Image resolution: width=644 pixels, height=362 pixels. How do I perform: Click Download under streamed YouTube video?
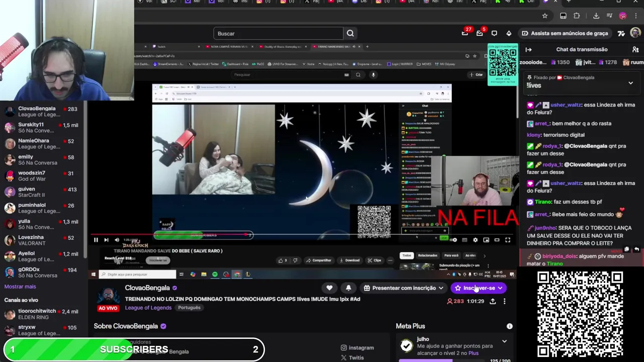(x=350, y=260)
